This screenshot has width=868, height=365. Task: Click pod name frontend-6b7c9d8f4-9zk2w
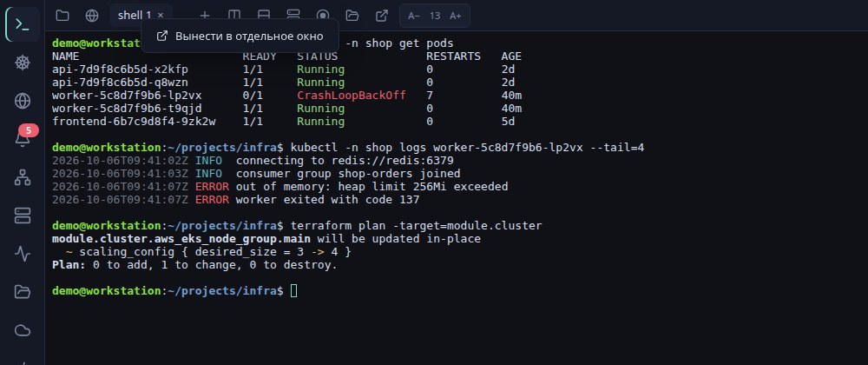(x=134, y=122)
